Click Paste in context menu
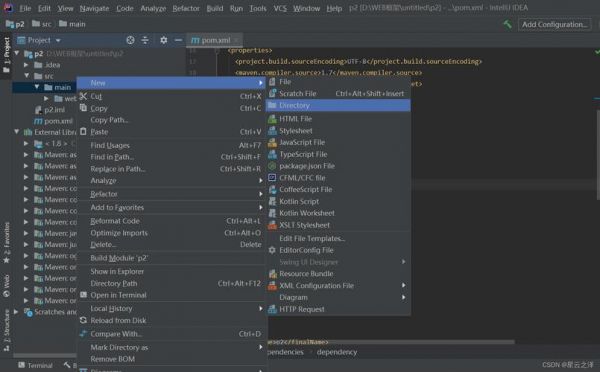This screenshot has height=372, width=600. pos(171,132)
